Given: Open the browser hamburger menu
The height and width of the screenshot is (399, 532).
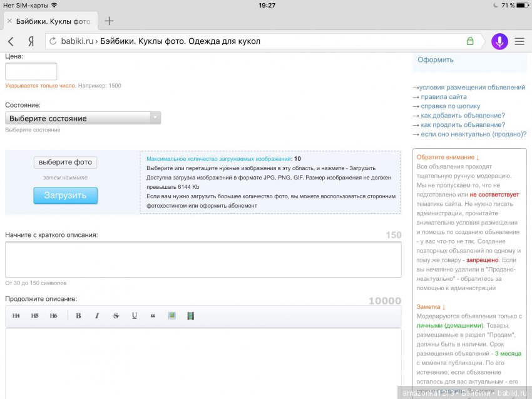Looking at the screenshot, I should coord(519,41).
